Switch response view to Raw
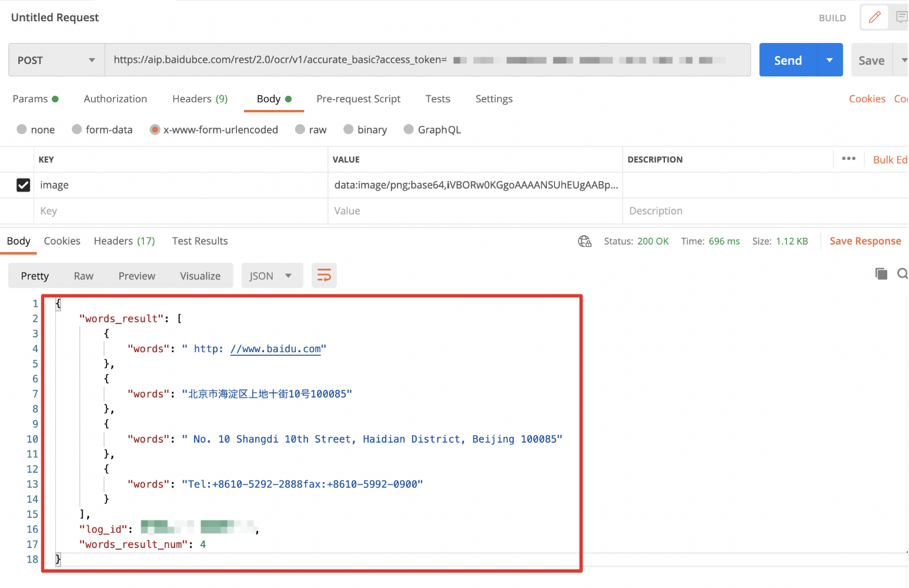The image size is (909, 588). (83, 276)
